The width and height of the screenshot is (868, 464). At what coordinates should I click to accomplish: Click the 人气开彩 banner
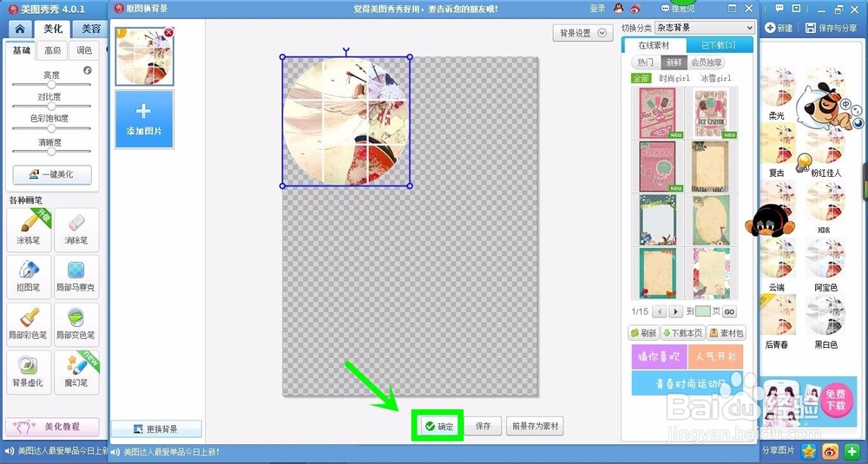716,356
